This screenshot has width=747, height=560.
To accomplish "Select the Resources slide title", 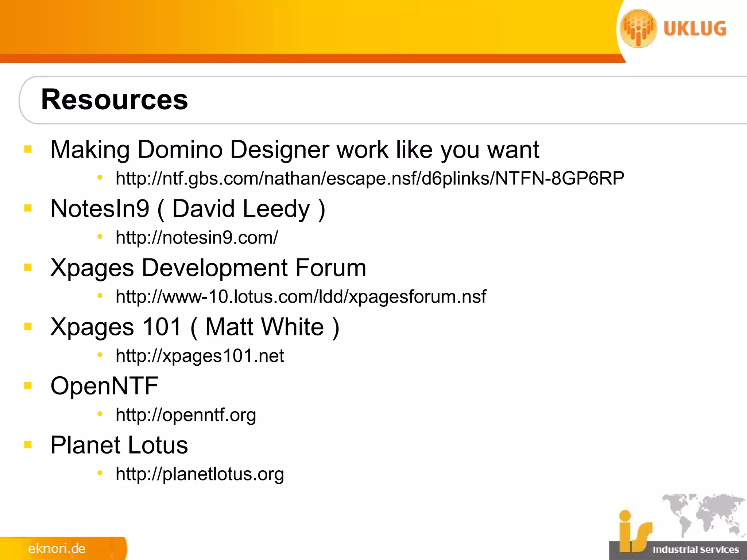I will (x=115, y=100).
